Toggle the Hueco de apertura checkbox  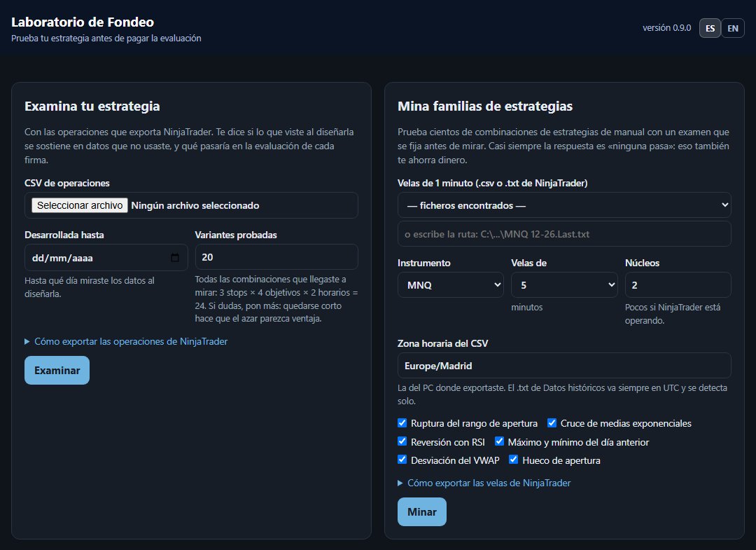click(514, 460)
